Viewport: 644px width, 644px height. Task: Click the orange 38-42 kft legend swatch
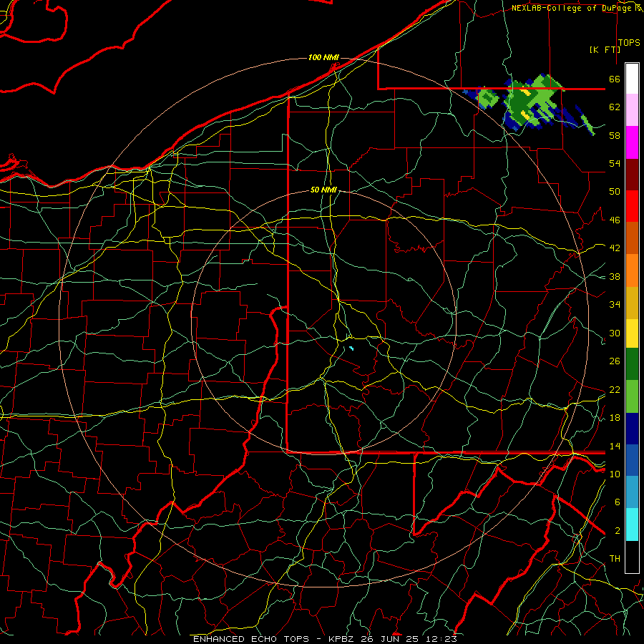632,270
